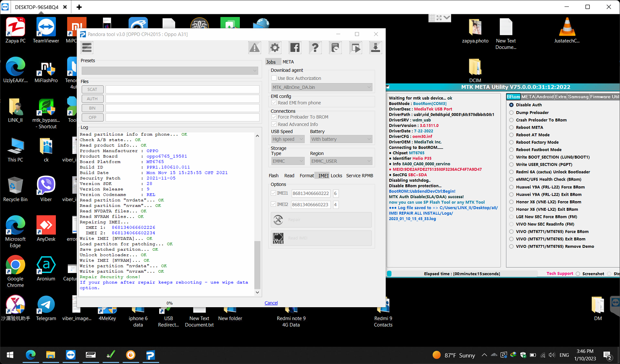Screen dimensions: 620x364
Task: Click the SCAT file button
Action: pos(93,89)
